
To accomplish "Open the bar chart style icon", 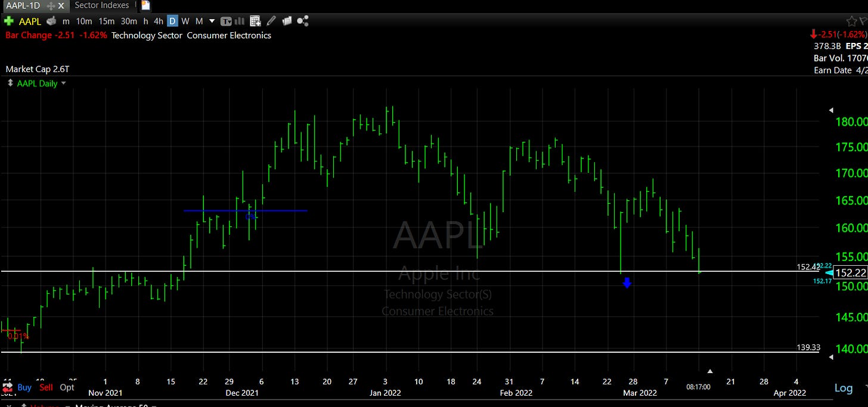I will [241, 21].
